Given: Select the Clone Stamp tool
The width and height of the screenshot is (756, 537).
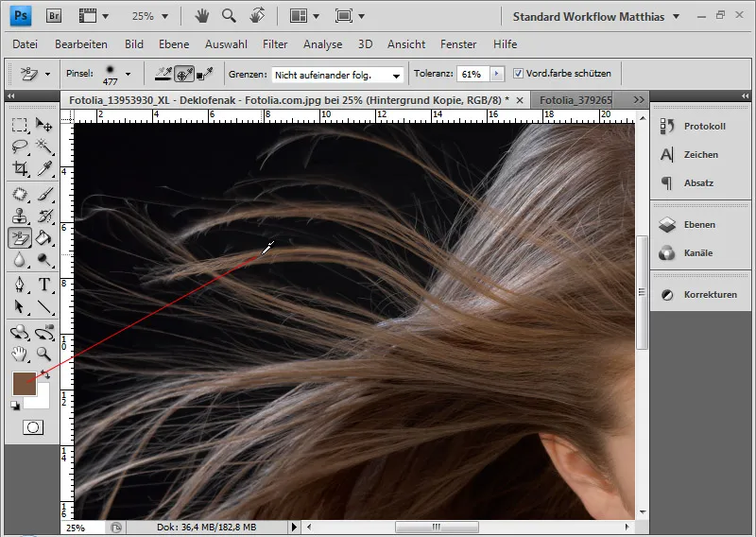Looking at the screenshot, I should [x=20, y=217].
